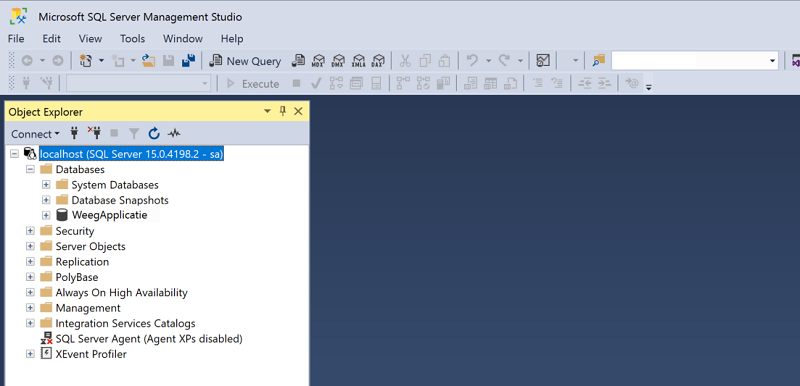Select the Always On High Availability node

tap(121, 293)
